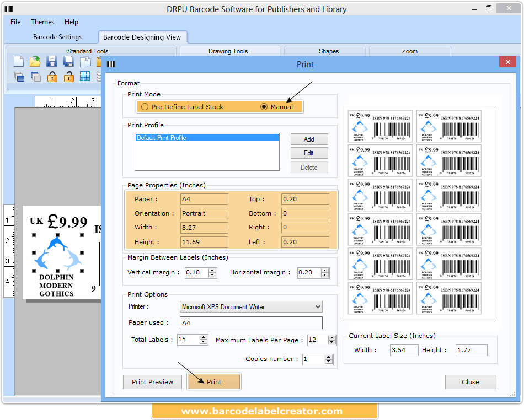
Task: Click the Save As diskette icon
Action: point(68,61)
